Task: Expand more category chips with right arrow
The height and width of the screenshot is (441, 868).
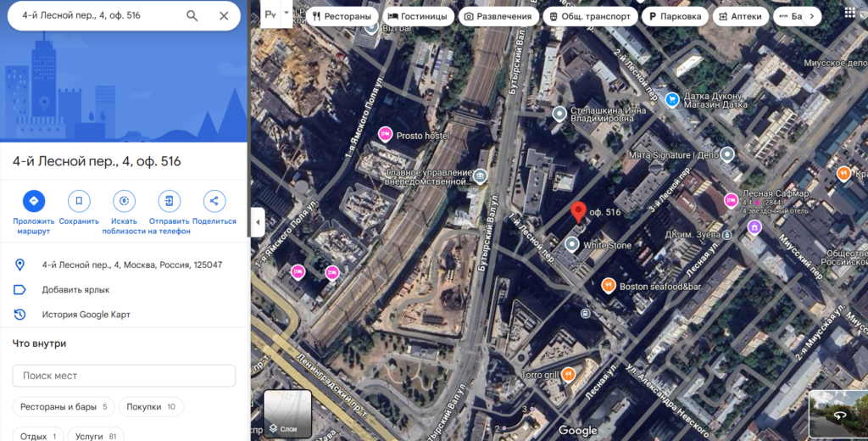Action: 811,16
